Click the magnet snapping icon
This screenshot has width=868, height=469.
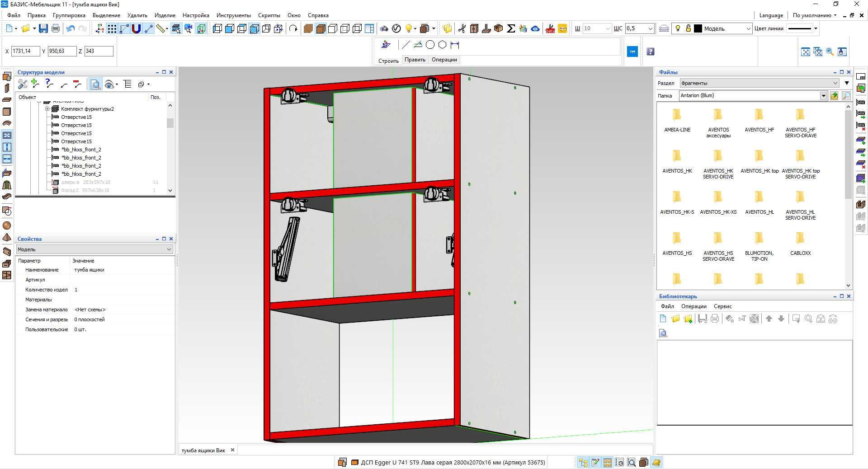coord(136,28)
